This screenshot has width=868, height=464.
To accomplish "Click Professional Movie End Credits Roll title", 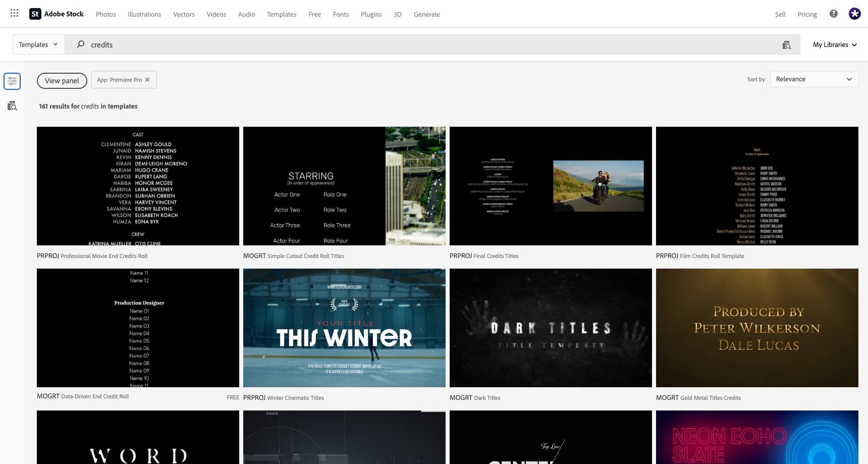I will click(104, 256).
